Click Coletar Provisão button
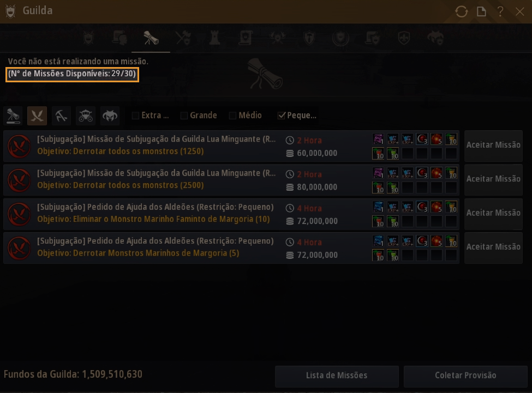Image resolution: width=532 pixels, height=393 pixels. click(465, 376)
